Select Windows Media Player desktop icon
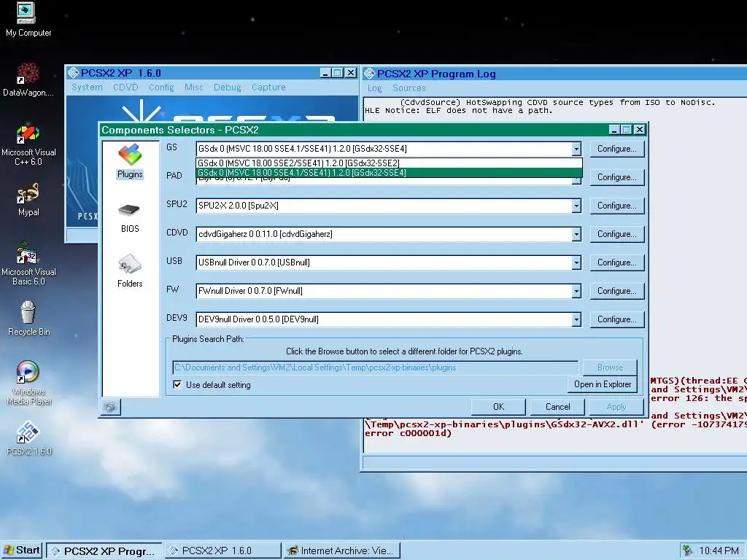Screen dimensions: 747x560 (x=28, y=384)
